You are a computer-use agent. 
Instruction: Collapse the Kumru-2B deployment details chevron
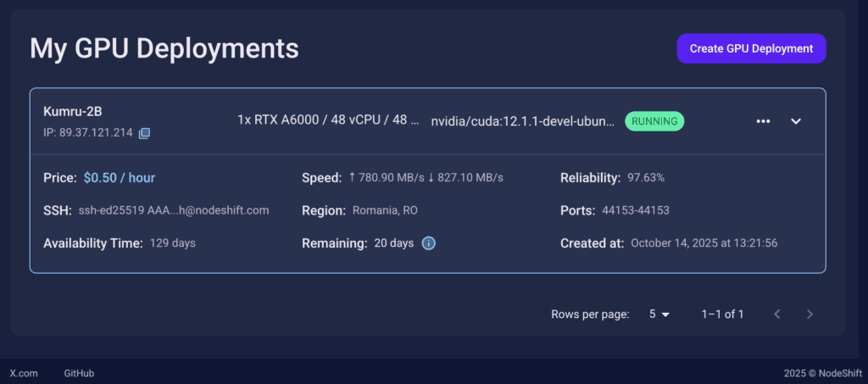tap(796, 121)
